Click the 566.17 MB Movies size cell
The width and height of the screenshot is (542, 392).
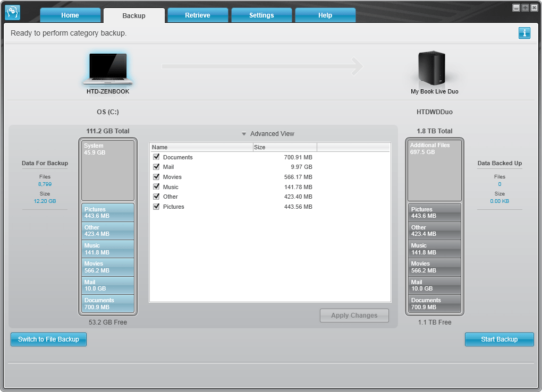pos(298,177)
